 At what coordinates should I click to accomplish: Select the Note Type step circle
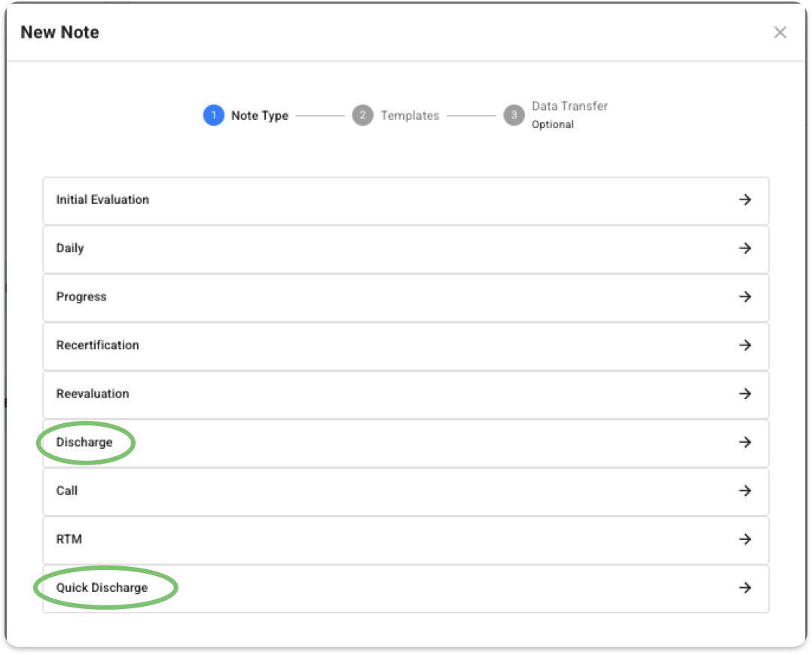point(213,115)
